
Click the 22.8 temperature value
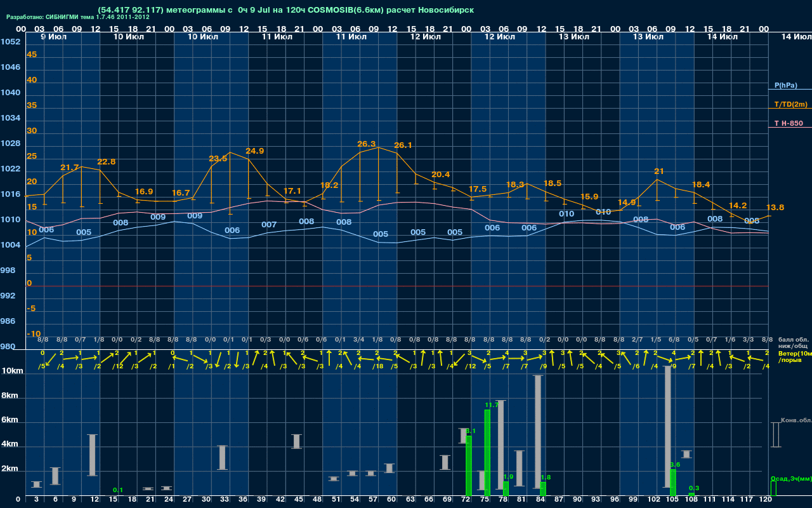coord(107,162)
